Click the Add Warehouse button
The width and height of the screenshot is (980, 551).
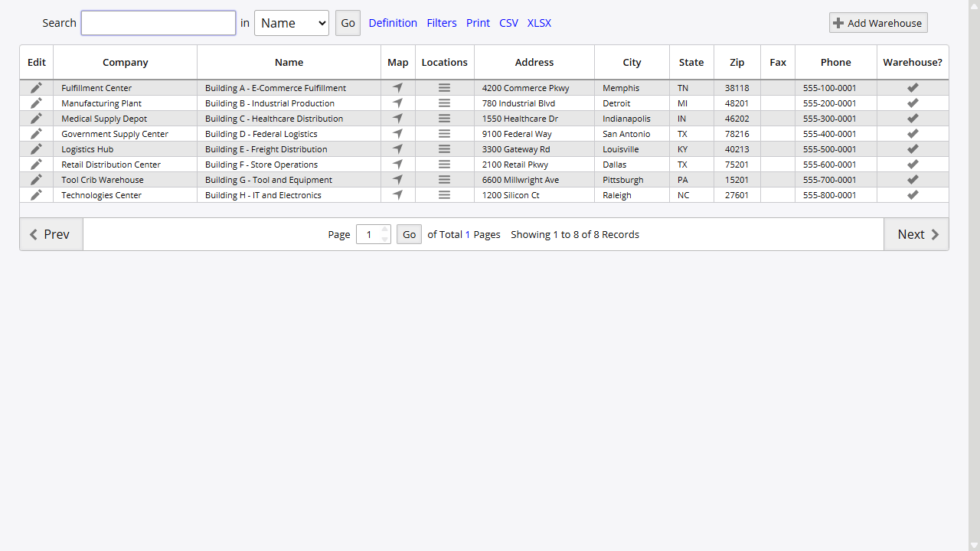[877, 22]
